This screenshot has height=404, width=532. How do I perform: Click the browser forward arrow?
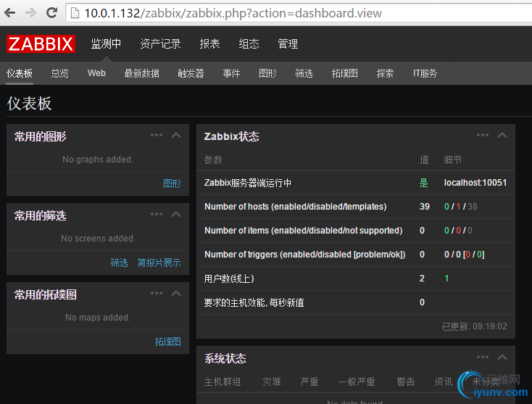pyautogui.click(x=31, y=13)
